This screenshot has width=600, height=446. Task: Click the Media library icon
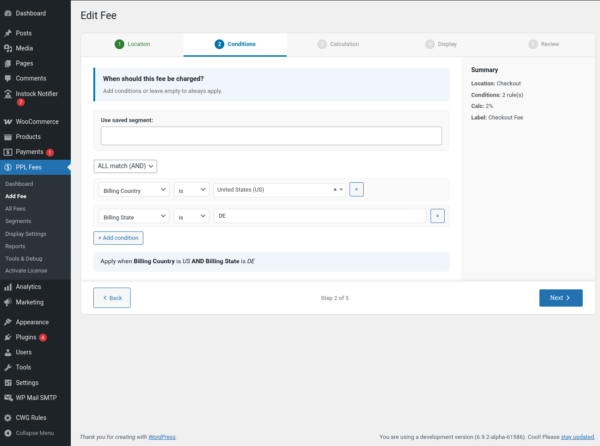[x=8, y=48]
